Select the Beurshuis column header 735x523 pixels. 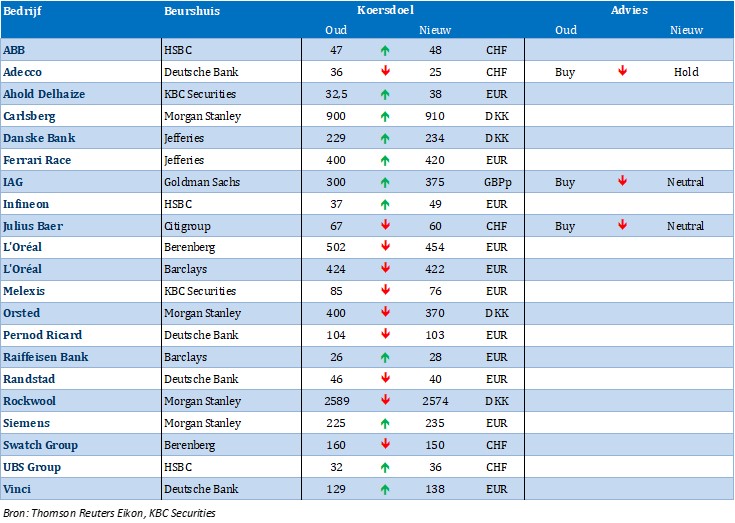tap(191, 11)
